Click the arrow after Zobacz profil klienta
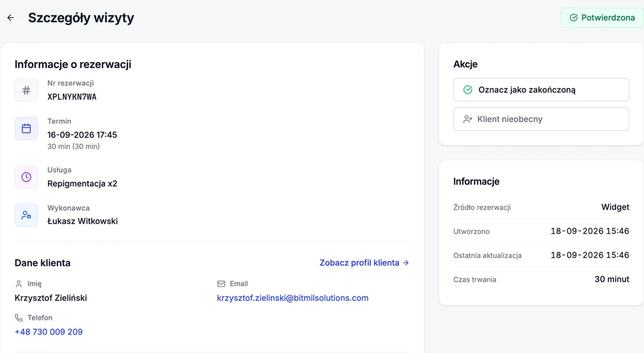The image size is (644, 353). tap(406, 263)
